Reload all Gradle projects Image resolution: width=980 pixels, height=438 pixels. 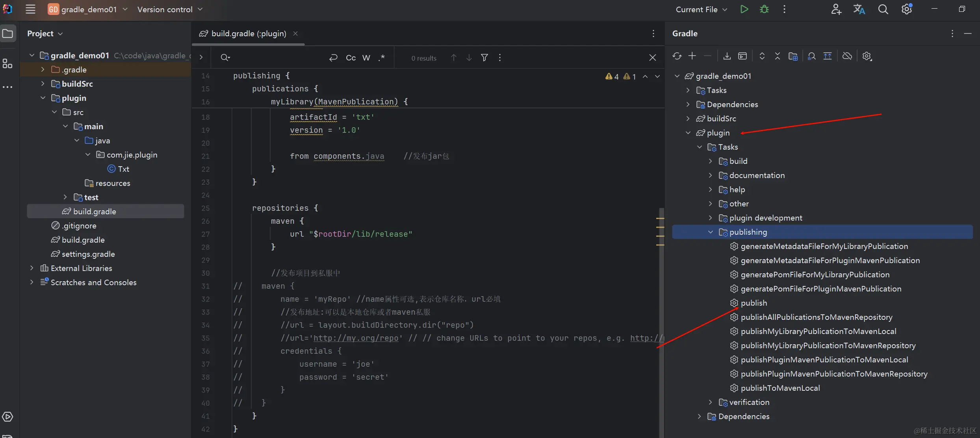[677, 56]
